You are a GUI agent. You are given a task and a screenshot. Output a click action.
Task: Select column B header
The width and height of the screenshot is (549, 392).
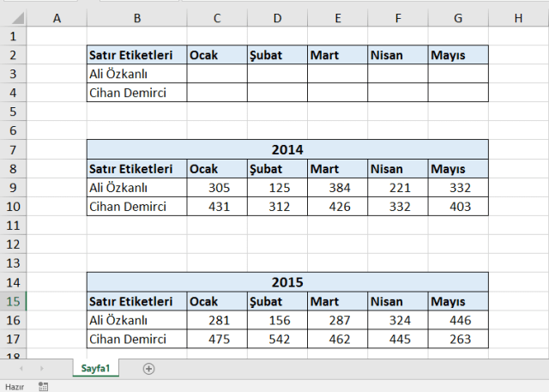(x=137, y=18)
